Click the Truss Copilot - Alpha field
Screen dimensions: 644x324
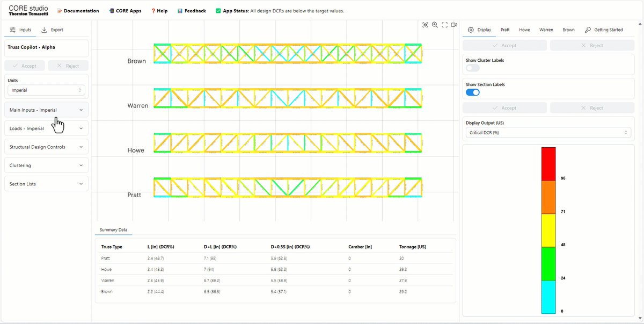tap(46, 47)
